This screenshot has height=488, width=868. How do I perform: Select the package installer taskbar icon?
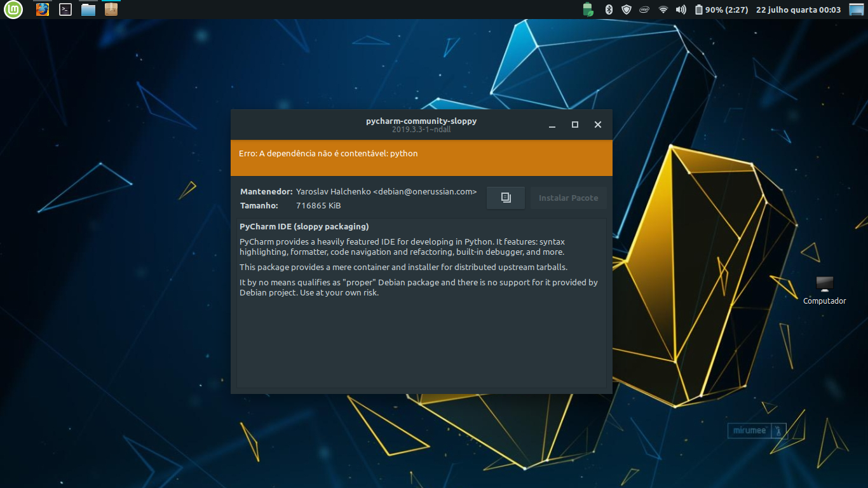click(x=111, y=10)
